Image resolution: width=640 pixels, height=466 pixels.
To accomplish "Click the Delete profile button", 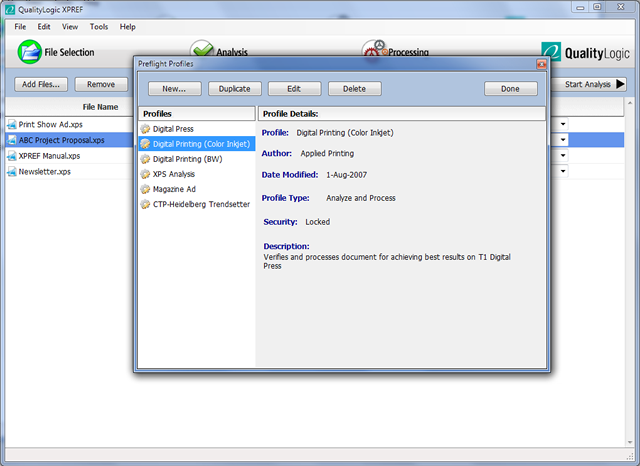I will 355,89.
